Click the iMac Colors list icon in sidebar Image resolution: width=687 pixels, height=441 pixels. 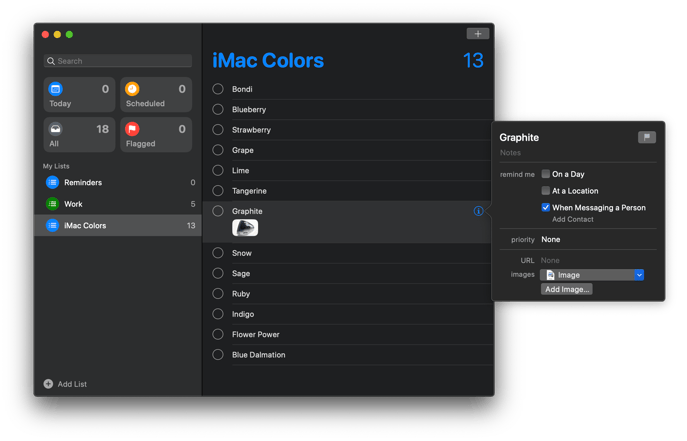click(x=53, y=226)
